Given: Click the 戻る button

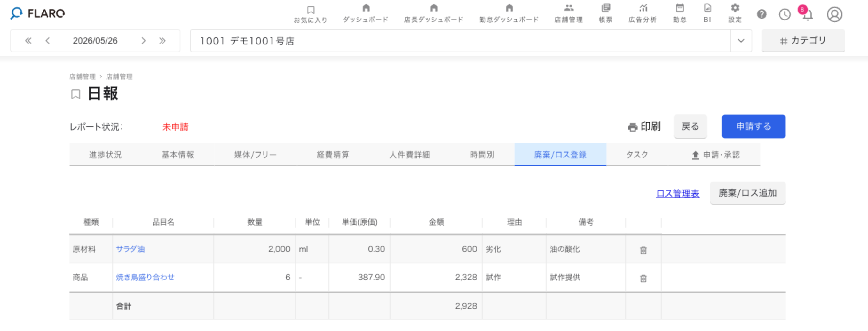Looking at the screenshot, I should point(690,126).
